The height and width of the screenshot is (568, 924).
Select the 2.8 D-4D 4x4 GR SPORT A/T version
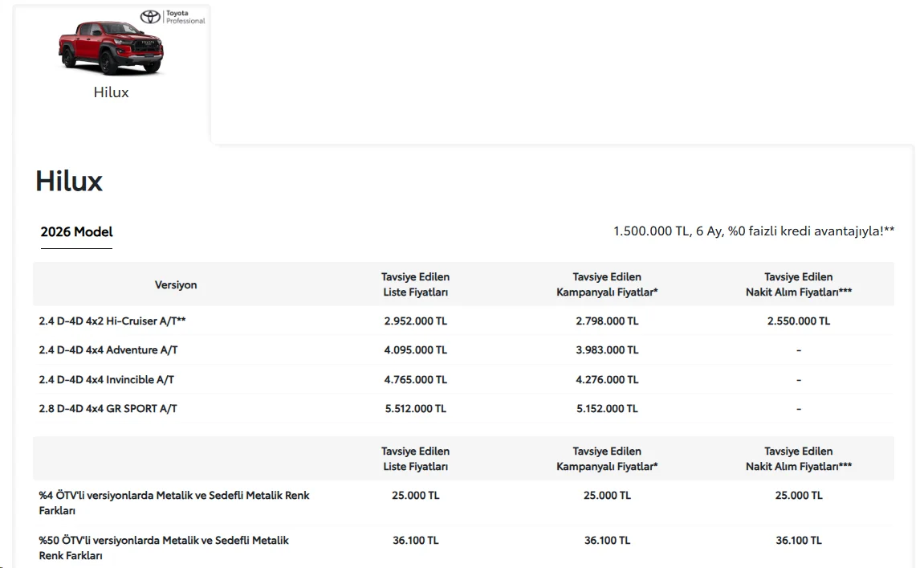[x=108, y=408]
